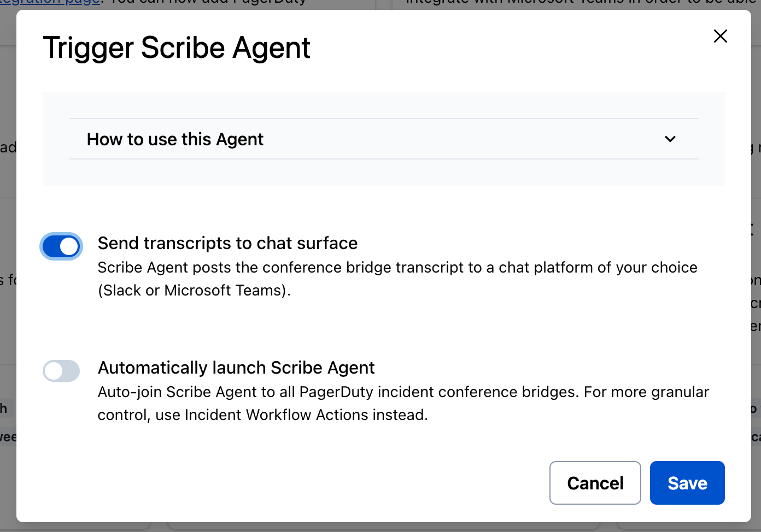Image resolution: width=761 pixels, height=532 pixels.
Task: Click the conference bridge transcript description line
Action: point(397,267)
